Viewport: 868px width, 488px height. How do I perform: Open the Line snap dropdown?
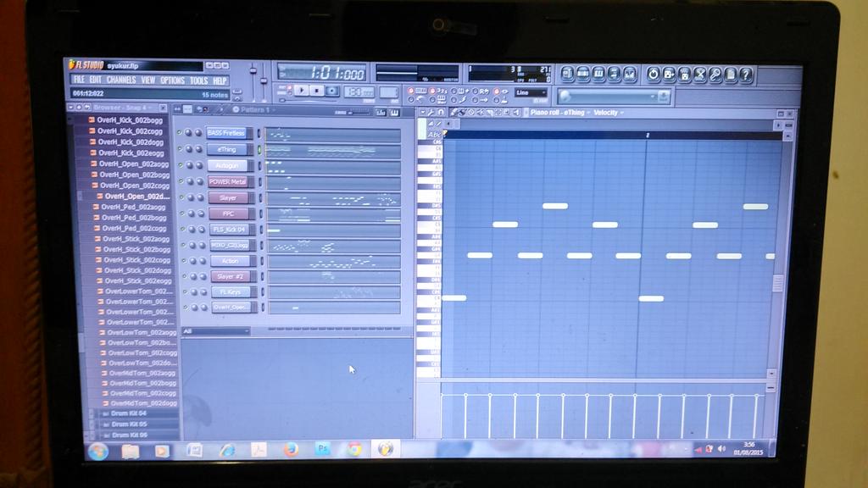[x=531, y=93]
